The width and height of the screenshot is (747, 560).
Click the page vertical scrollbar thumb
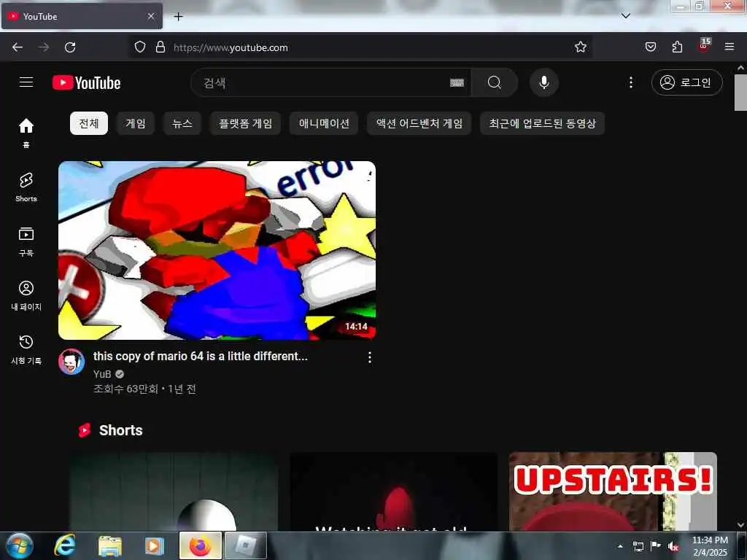click(741, 93)
